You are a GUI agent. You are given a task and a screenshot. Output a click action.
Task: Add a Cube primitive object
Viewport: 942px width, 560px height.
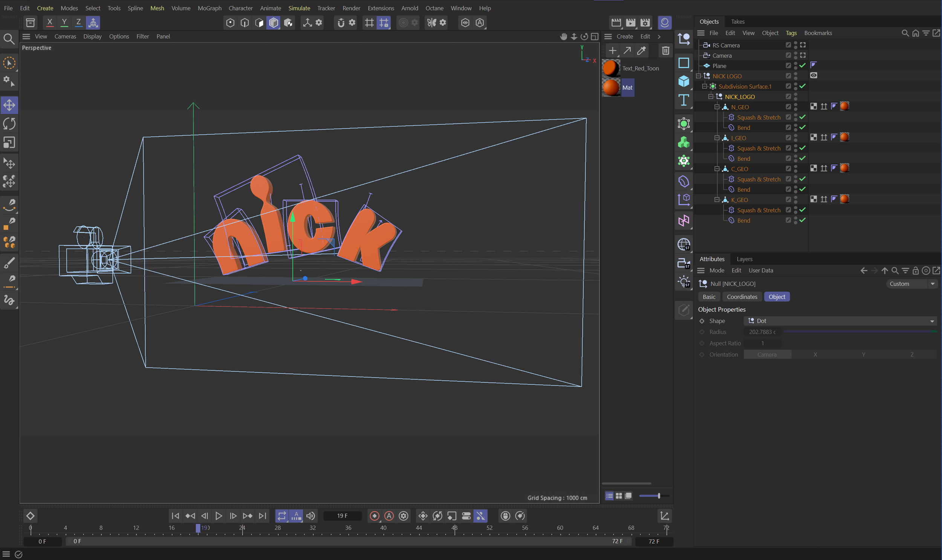(x=684, y=81)
